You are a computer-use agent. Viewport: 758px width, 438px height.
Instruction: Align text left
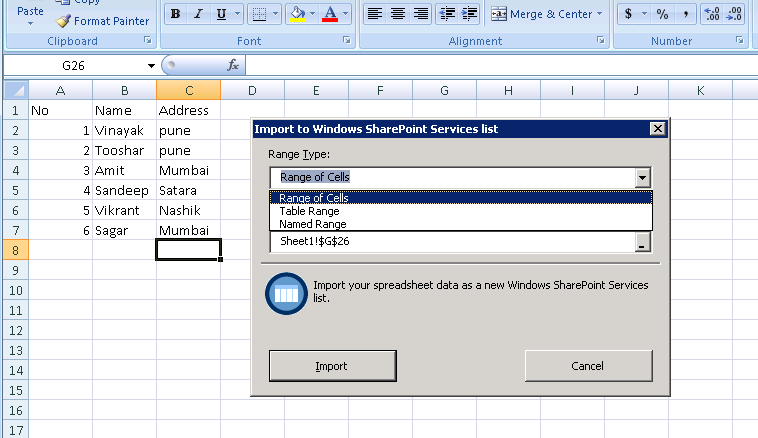tap(375, 14)
